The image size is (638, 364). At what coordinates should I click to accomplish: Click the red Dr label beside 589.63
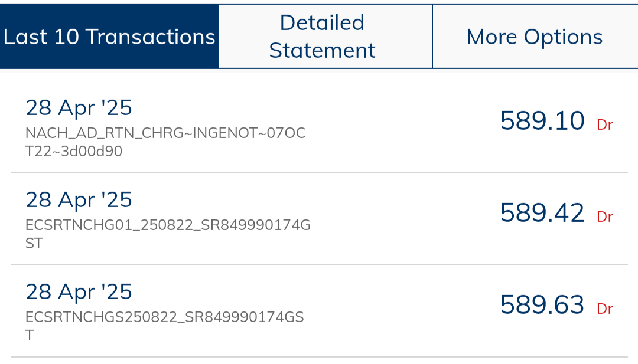click(605, 309)
